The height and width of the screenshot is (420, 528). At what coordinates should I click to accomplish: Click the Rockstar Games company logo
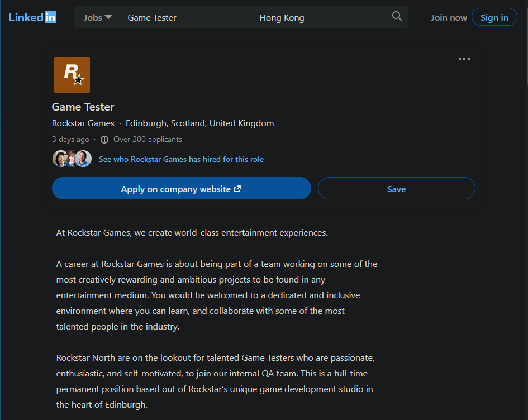pyautogui.click(x=72, y=75)
